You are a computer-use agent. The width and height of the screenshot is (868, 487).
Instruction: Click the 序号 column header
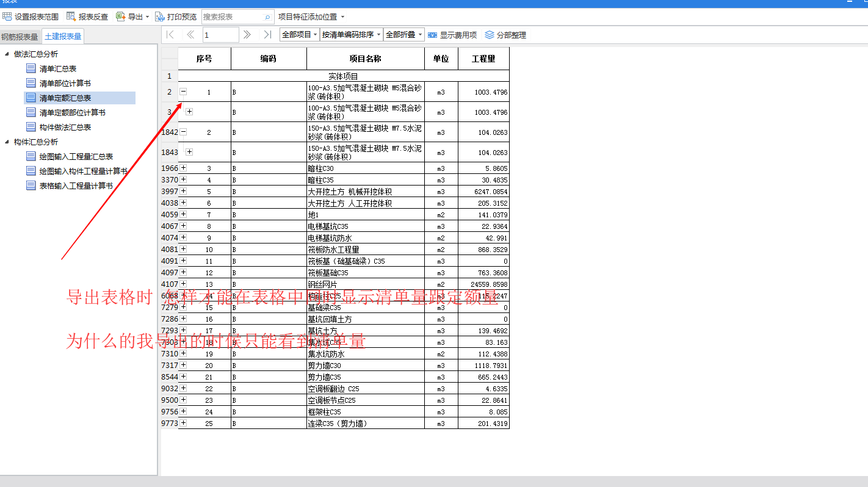[204, 59]
